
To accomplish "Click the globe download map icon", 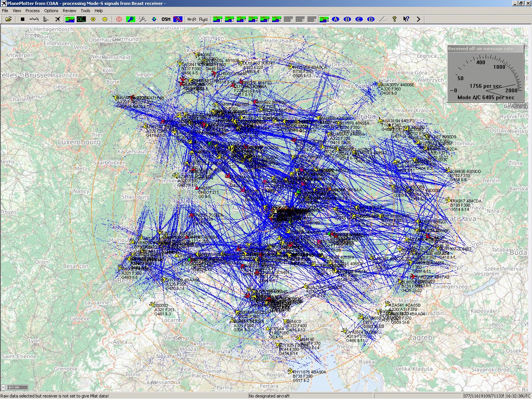I will [154, 19].
